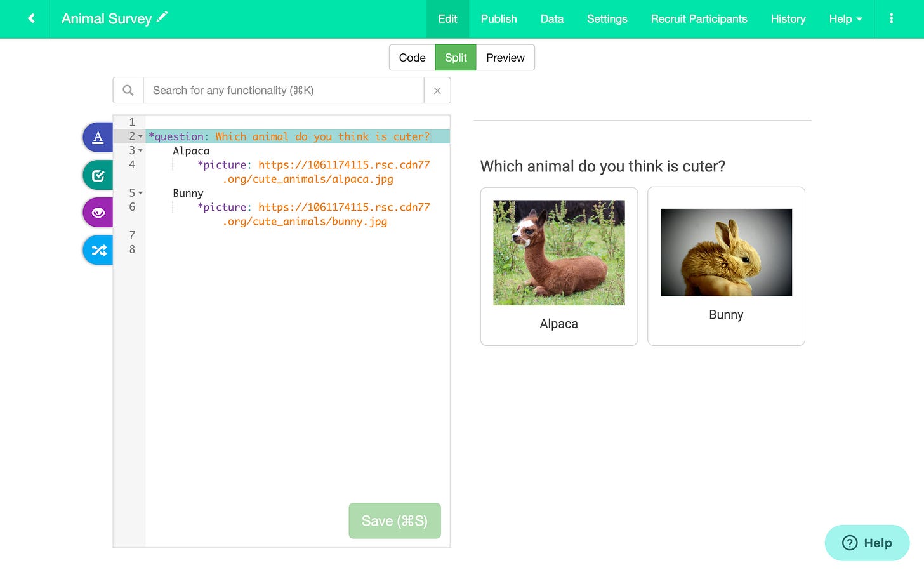Screen dimensions: 924x570
Task: Collapse the fold arrow on line 5
Action: (x=140, y=193)
